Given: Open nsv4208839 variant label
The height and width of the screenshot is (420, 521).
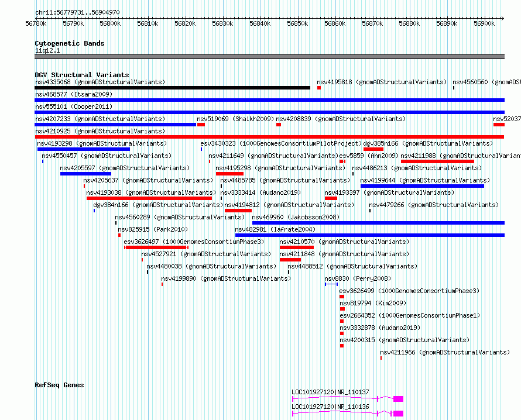Looking at the screenshot, I should 341,119.
